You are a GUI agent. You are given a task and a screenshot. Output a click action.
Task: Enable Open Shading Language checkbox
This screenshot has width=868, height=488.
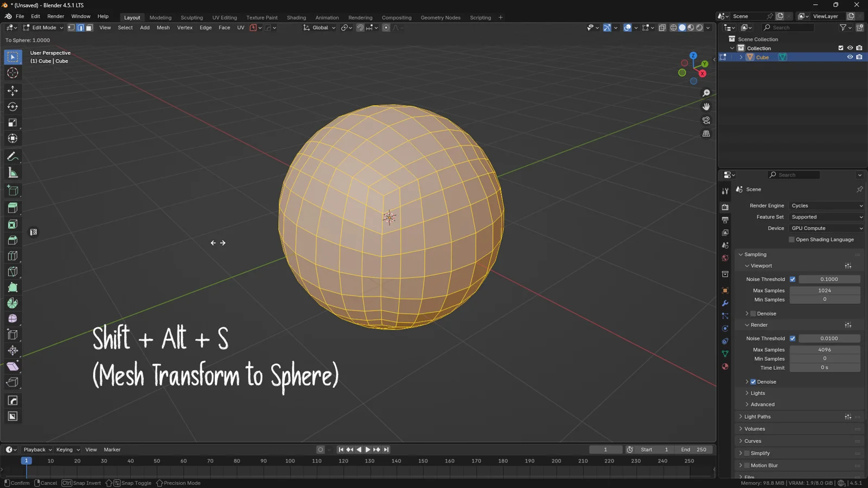tap(792, 240)
